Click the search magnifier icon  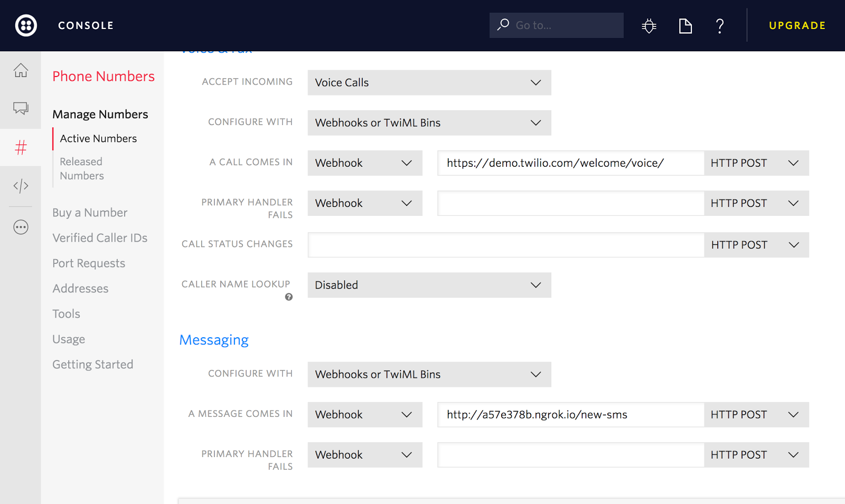(x=503, y=25)
